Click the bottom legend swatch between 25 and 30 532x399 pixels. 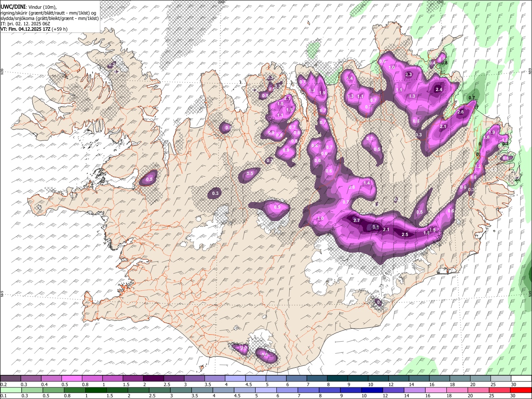[x=500, y=390]
